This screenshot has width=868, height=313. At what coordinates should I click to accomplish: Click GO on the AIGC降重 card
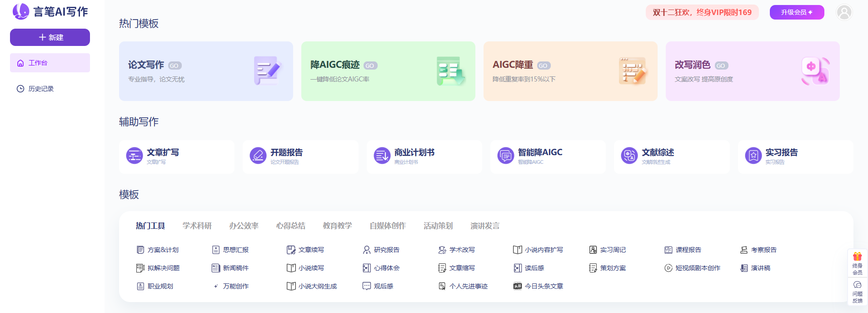[544, 66]
